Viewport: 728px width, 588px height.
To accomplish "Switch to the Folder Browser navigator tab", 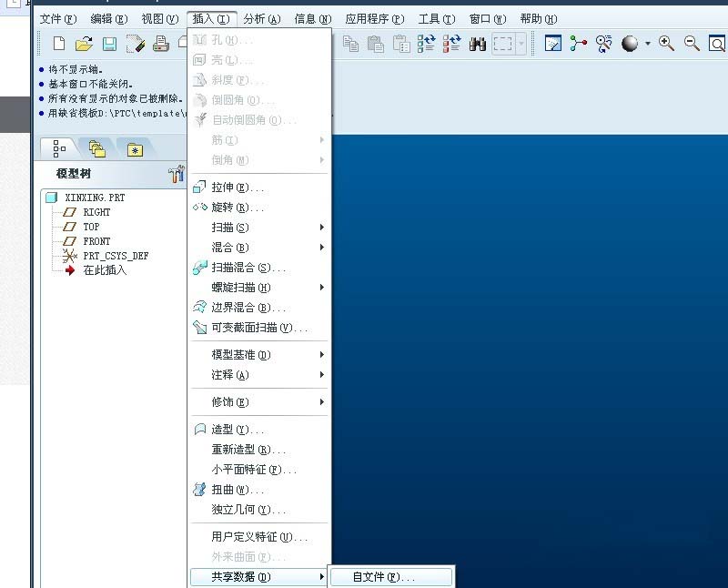I will pyautogui.click(x=97, y=148).
